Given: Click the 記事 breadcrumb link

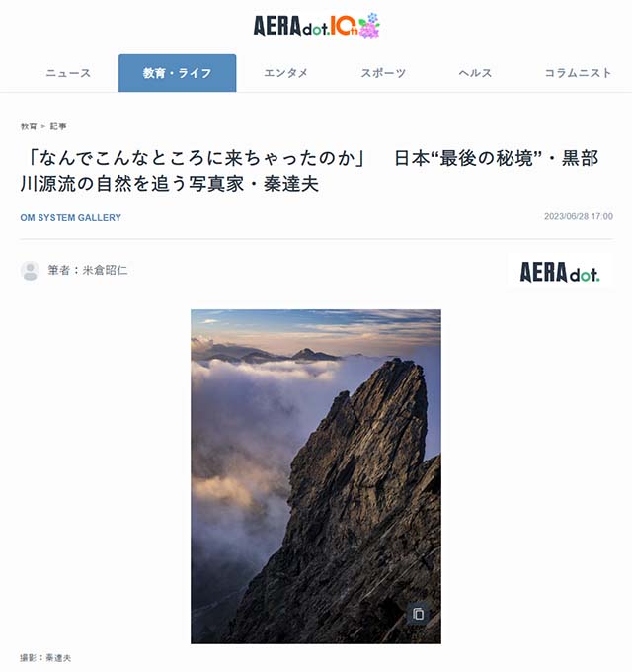Looking at the screenshot, I should pyautogui.click(x=58, y=126).
